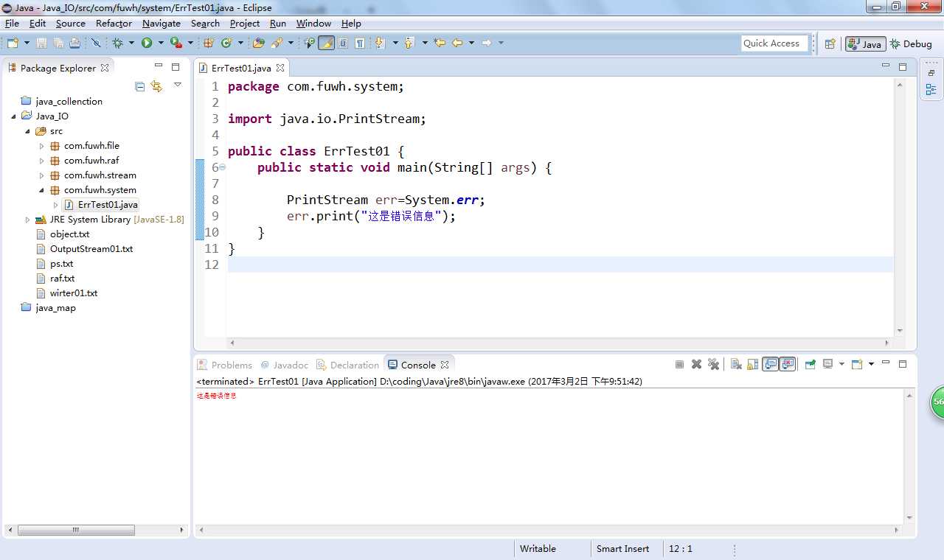Toggle Skip All Breakpoints icon
944x560 pixels.
pos(96,43)
